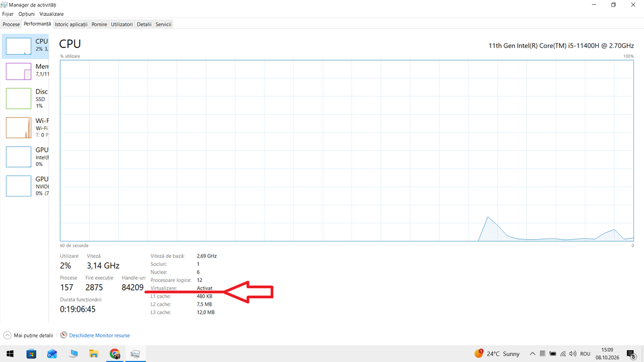Image resolution: width=644 pixels, height=362 pixels.
Task: Click the Resource Monitor gauge icon
Action: coord(64,335)
